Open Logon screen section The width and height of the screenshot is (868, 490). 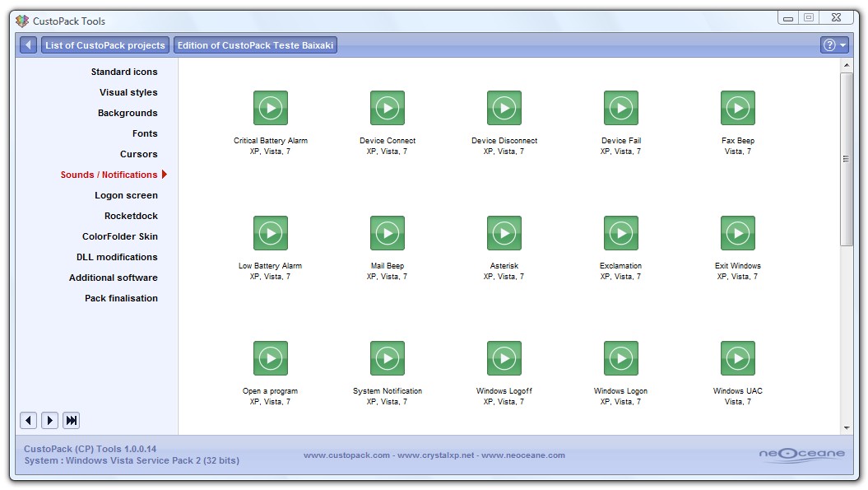point(126,195)
